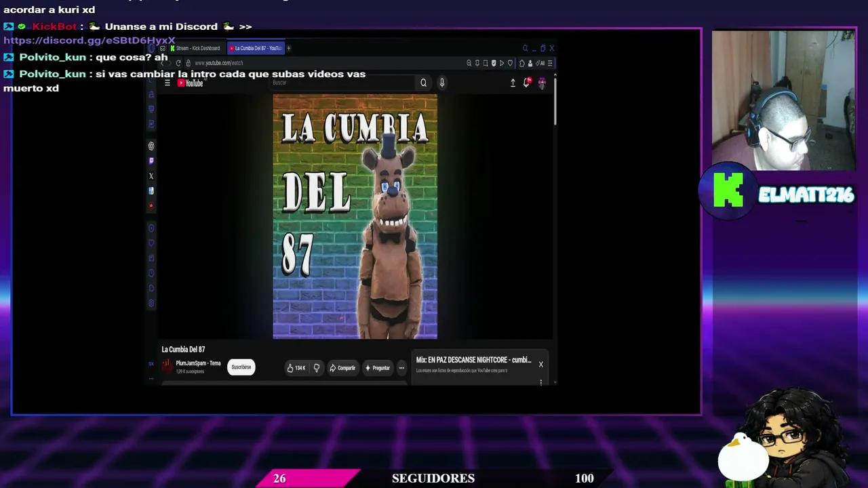Viewport: 868px width, 488px height.
Task: Open ChatGPT from the browser sidebar
Action: 151,146
